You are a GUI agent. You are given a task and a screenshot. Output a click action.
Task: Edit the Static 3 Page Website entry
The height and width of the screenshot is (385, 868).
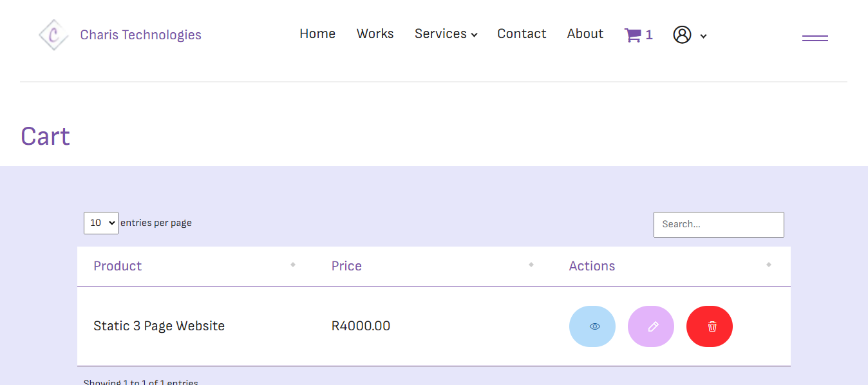(650, 326)
